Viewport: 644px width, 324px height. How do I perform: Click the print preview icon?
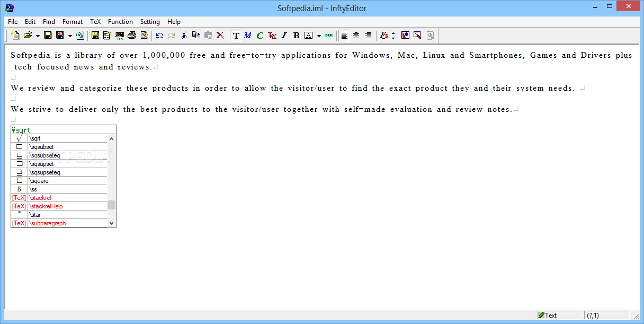click(144, 36)
